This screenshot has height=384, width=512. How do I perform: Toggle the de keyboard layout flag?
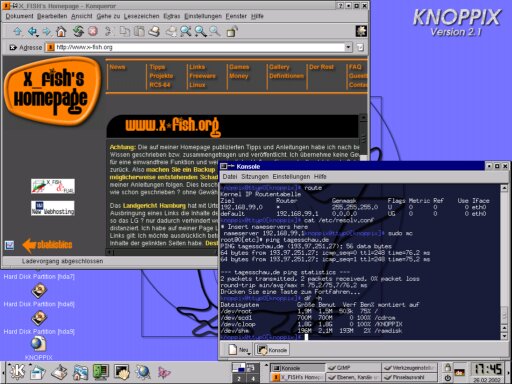pyautogui.click(x=460, y=372)
